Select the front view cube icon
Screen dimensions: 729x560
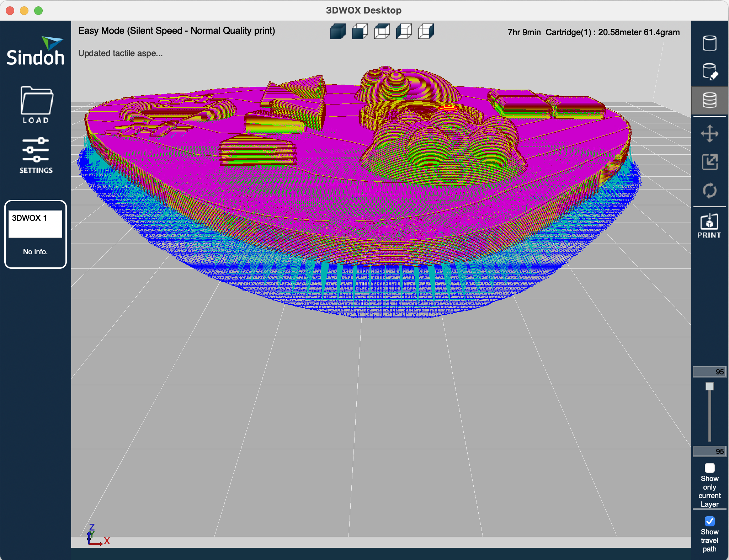[360, 32]
